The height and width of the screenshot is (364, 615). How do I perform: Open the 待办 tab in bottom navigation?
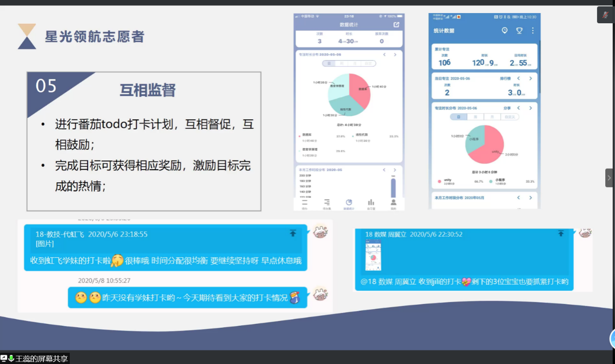coord(304,203)
